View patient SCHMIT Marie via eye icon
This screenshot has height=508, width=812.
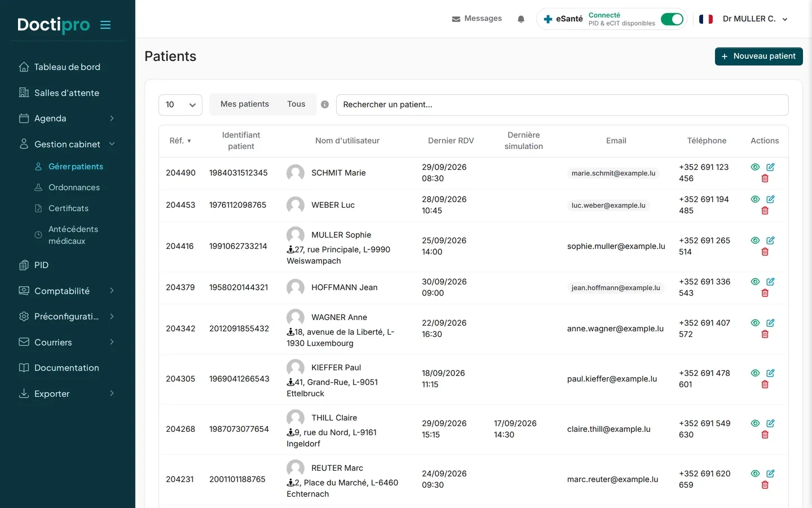pyautogui.click(x=755, y=167)
